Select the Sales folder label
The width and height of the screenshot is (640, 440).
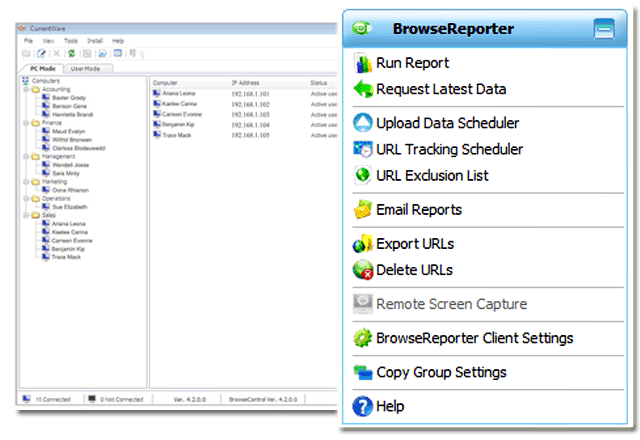[49, 215]
